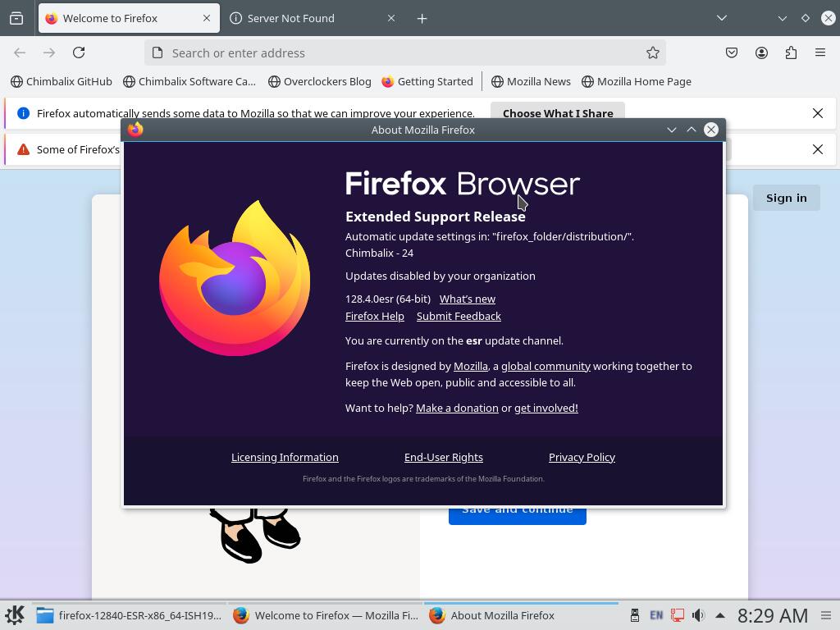Open the Submit Feedback link
This screenshot has height=630, width=840.
click(459, 316)
